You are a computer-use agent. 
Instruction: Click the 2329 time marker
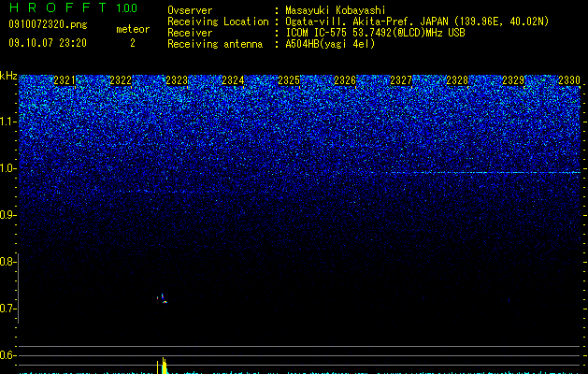pos(513,80)
